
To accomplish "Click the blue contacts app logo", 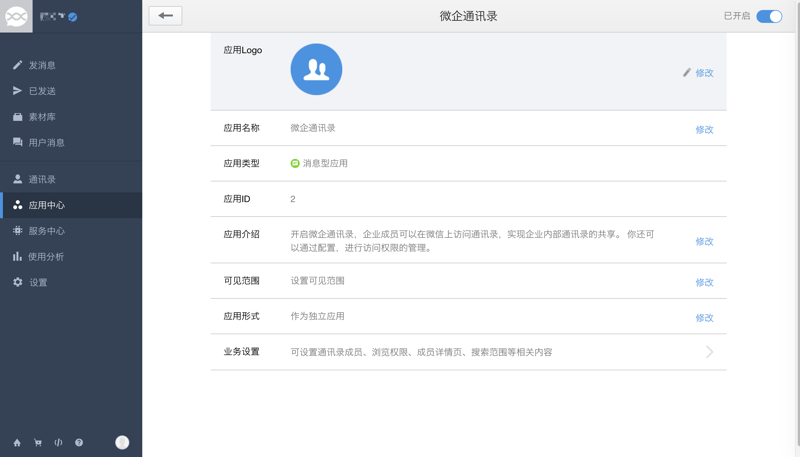I will (x=316, y=69).
